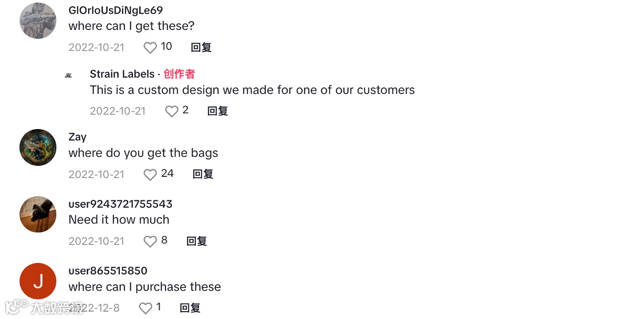Open Zay's profile picture

pyautogui.click(x=38, y=147)
